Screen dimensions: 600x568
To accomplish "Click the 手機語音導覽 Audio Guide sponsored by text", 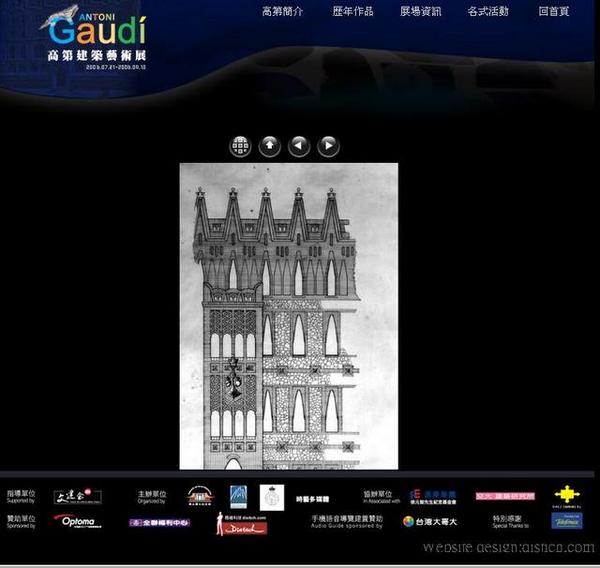I will [x=347, y=522].
